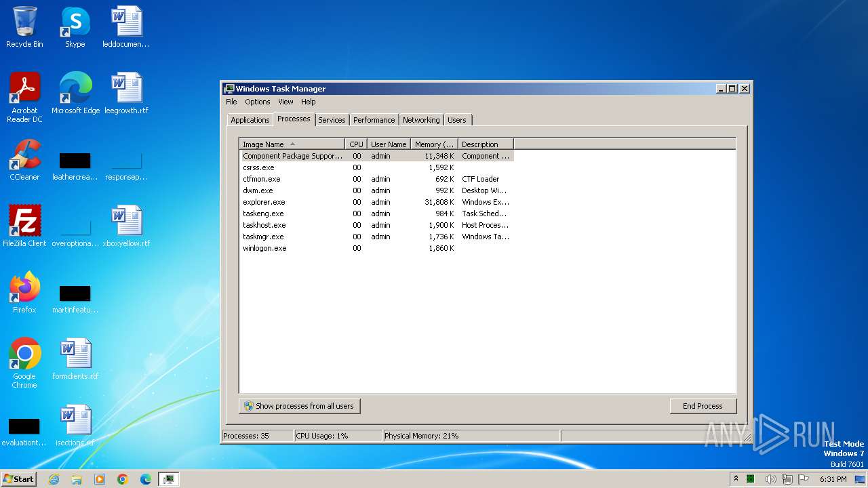Click the End Process button
Viewport: 868px width, 488px height.
point(703,406)
